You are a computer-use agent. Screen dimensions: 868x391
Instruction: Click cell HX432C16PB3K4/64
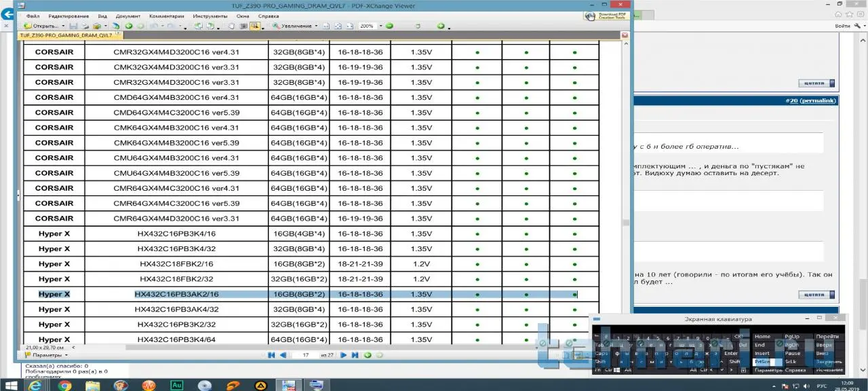click(176, 339)
